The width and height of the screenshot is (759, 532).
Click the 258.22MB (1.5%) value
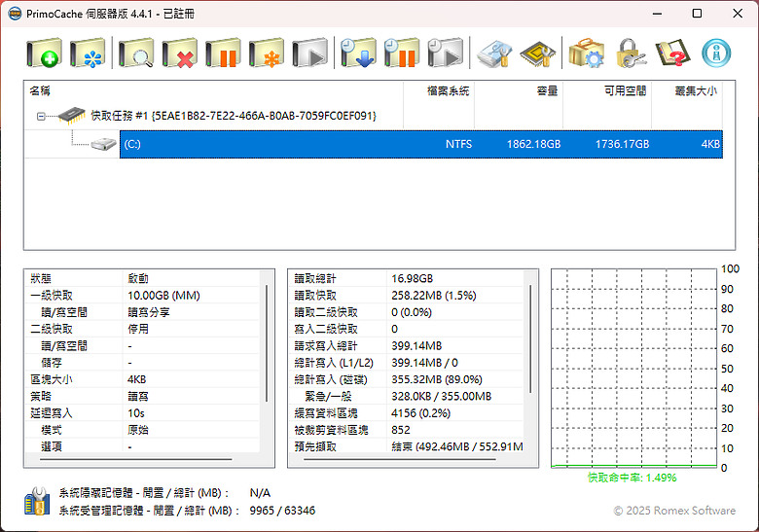[x=434, y=296]
